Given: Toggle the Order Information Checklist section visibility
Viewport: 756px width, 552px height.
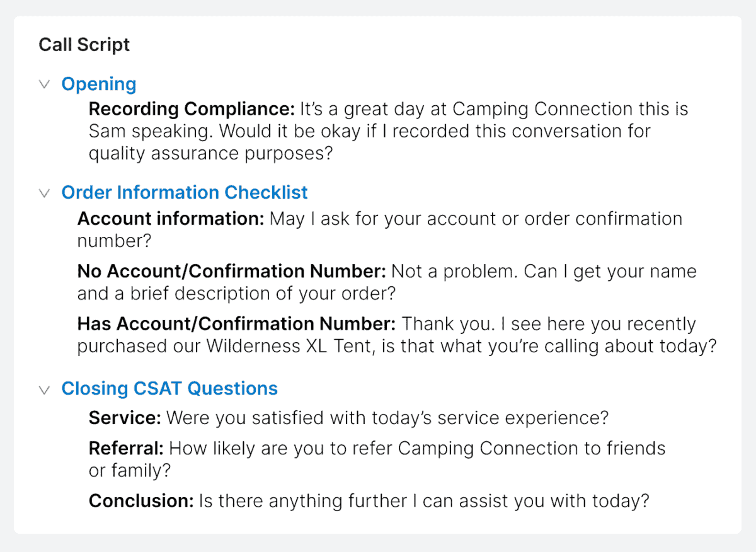Looking at the screenshot, I should [x=44, y=193].
